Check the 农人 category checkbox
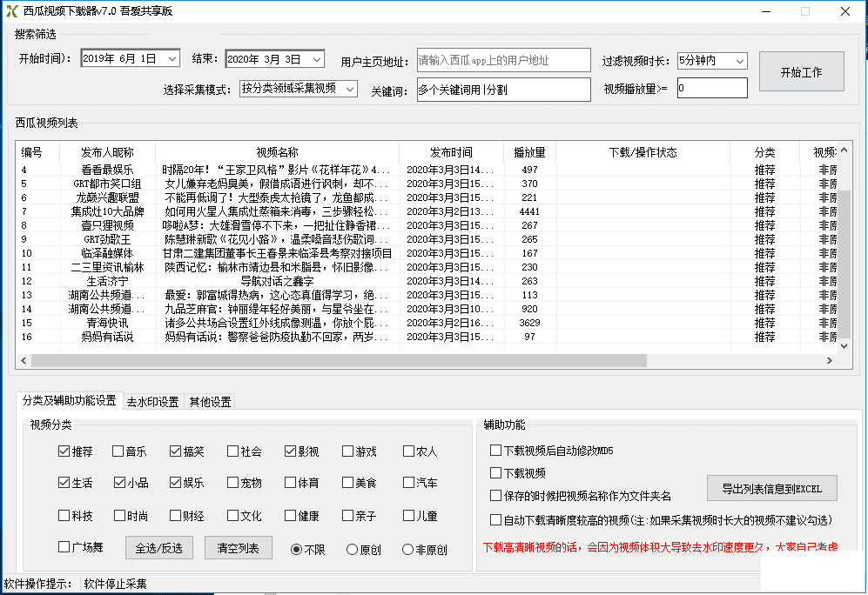 click(x=408, y=451)
